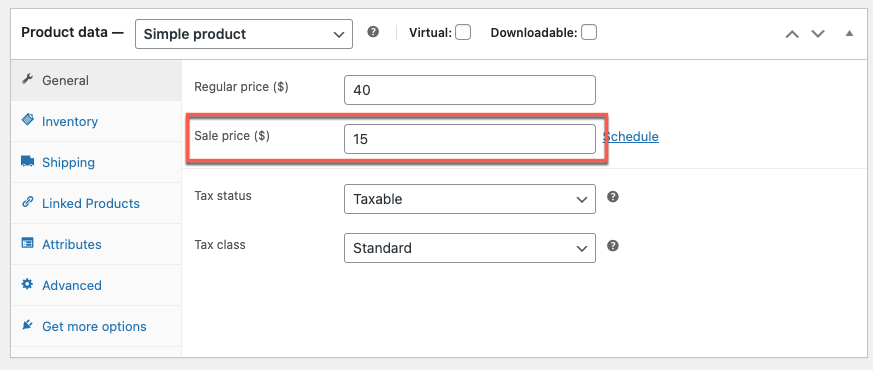873x370 pixels.
Task: Click the Advanced gear icon
Action: point(27,284)
